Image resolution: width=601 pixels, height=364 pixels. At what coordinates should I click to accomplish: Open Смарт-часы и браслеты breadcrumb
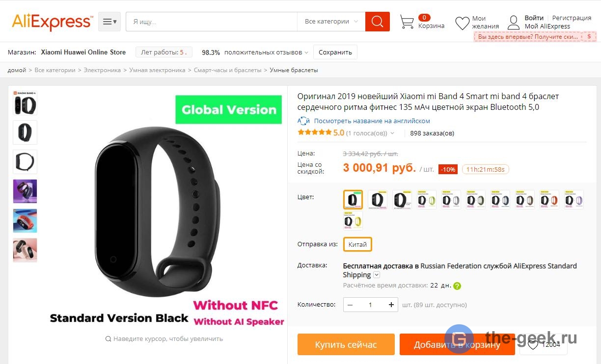pos(227,70)
